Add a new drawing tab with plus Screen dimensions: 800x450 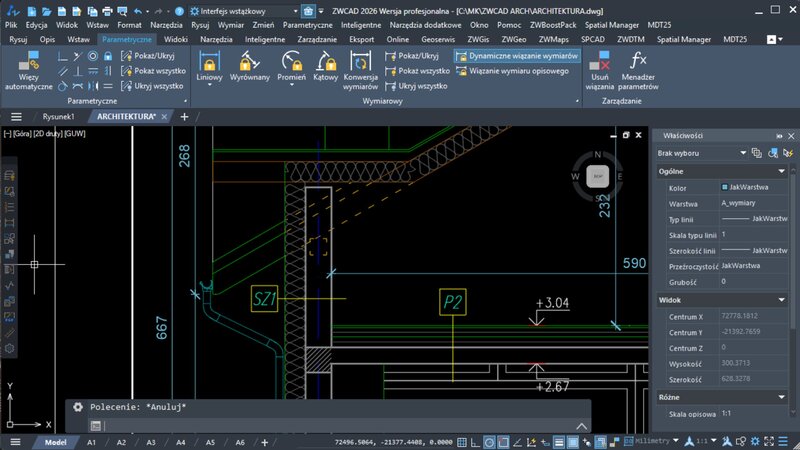tap(184, 117)
